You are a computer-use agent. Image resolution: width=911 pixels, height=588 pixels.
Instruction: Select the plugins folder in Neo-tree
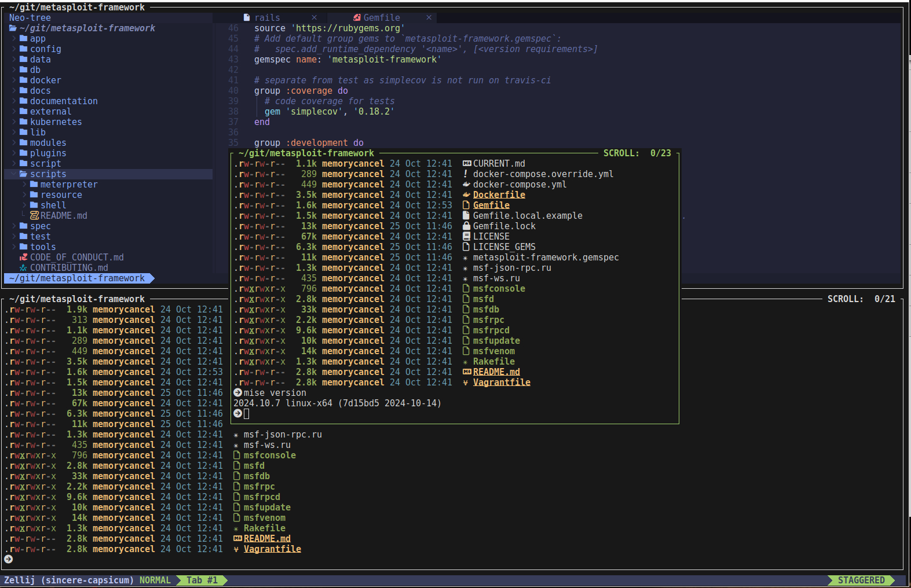48,153
